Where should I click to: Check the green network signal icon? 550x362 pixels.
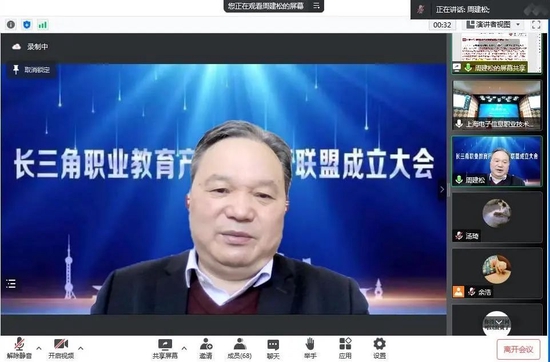42,25
